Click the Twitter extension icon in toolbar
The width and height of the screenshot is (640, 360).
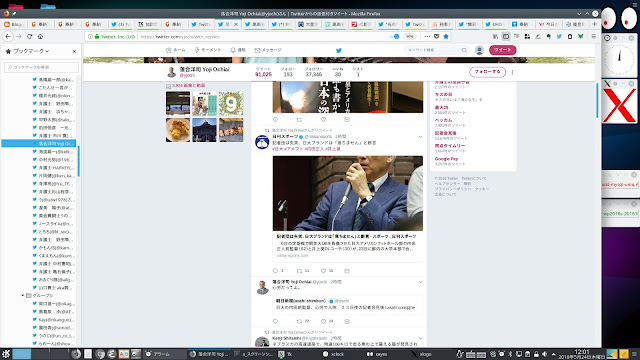click(559, 36)
